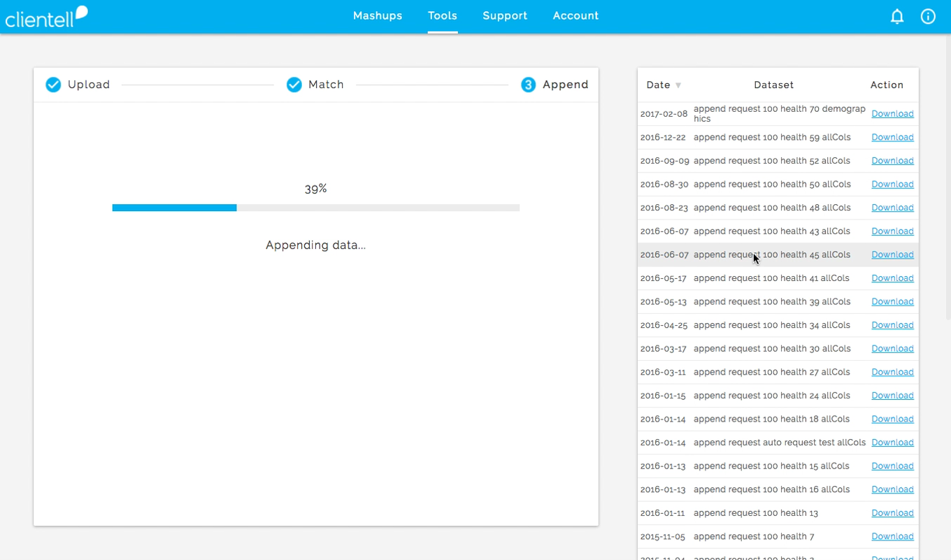This screenshot has width=951, height=560.
Task: Download the health 59 allCols dataset
Action: pos(892,138)
